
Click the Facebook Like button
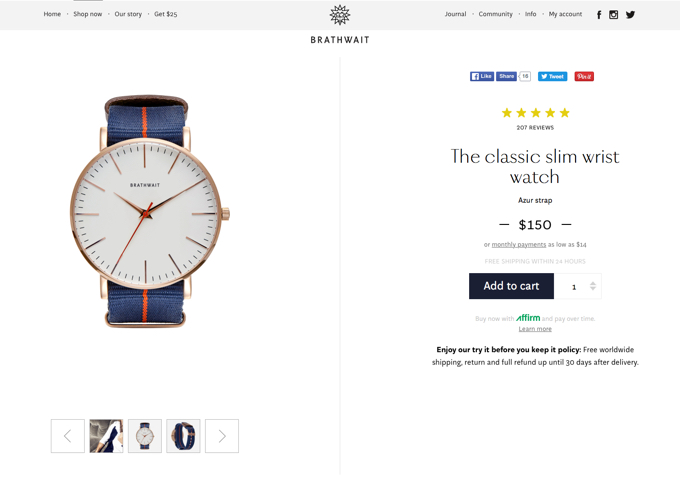[482, 76]
